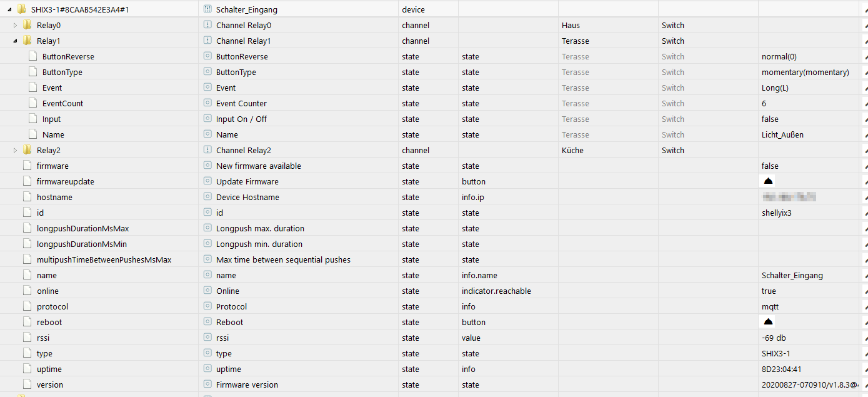Viewport: 868px width, 397px height.
Task: Click the state icon beside Firmware version
Action: point(207,384)
